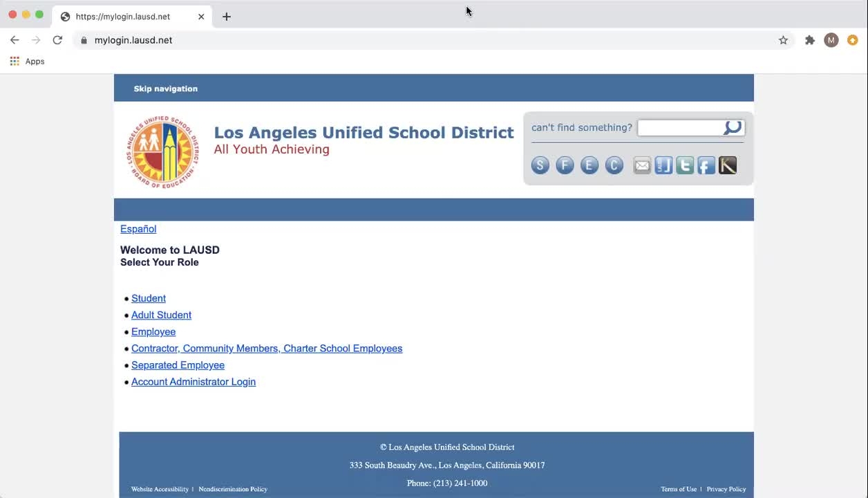Viewport: 868px width, 498px height.
Task: Open the Twitter icon link
Action: click(x=685, y=165)
